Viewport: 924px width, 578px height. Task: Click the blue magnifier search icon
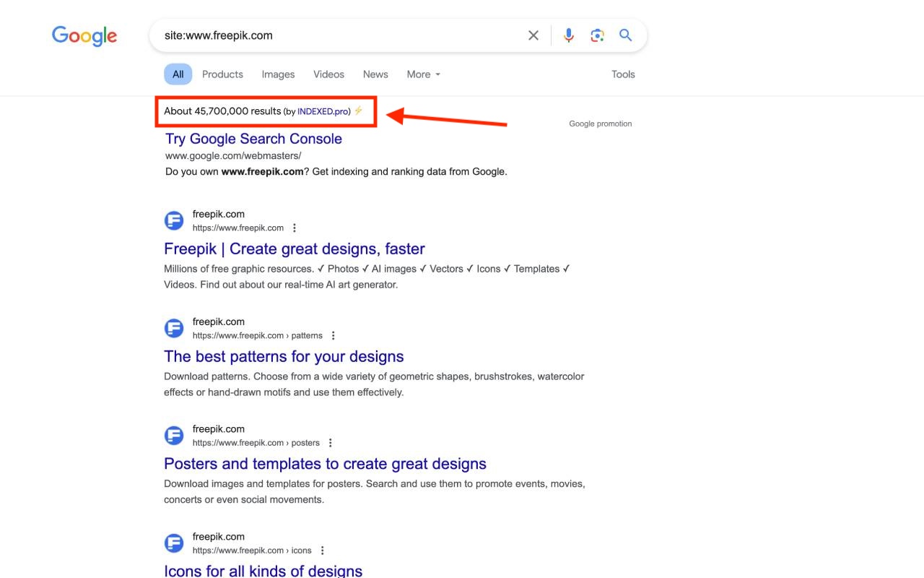click(x=626, y=35)
